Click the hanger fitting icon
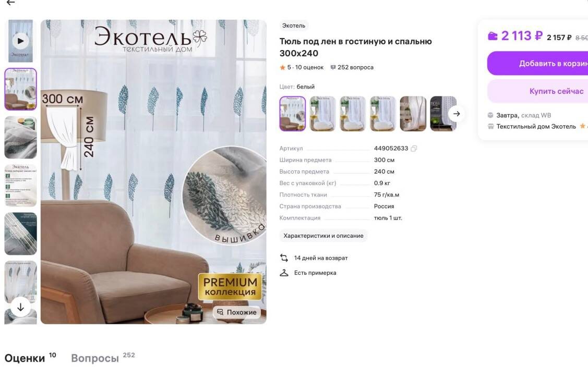 [284, 273]
